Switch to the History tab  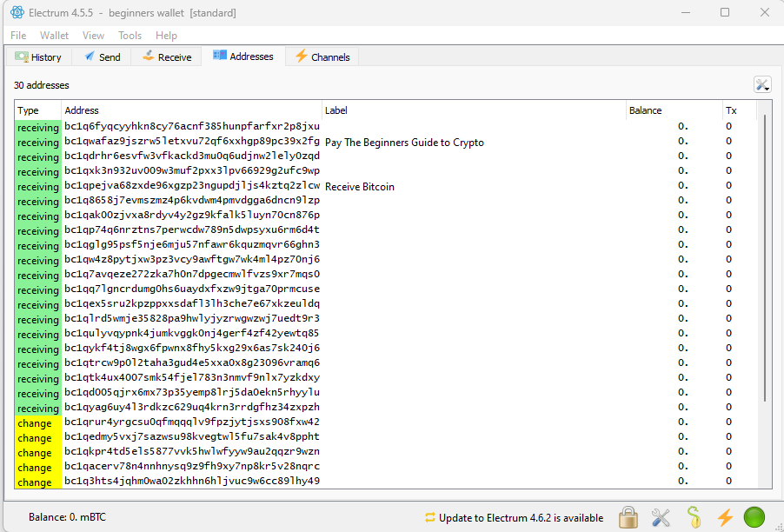(x=38, y=57)
